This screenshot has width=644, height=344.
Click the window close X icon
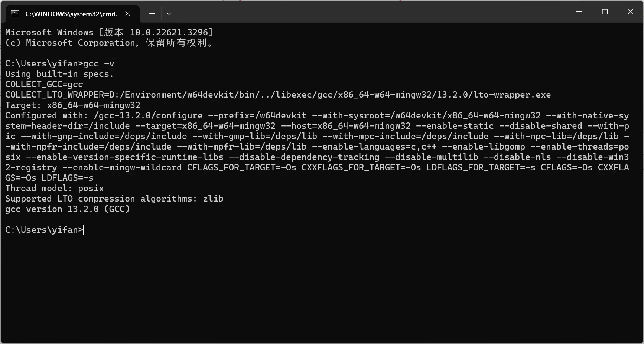pyautogui.click(x=630, y=12)
